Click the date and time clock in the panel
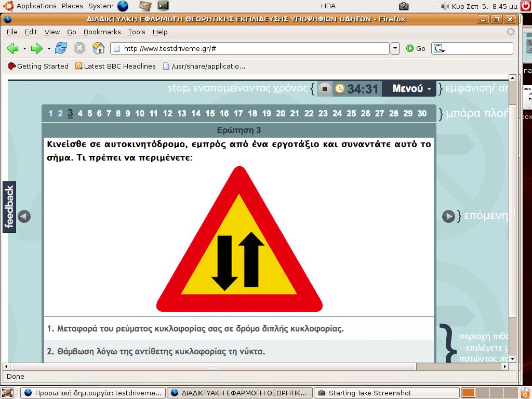The height and width of the screenshot is (399, 532). pos(485,6)
